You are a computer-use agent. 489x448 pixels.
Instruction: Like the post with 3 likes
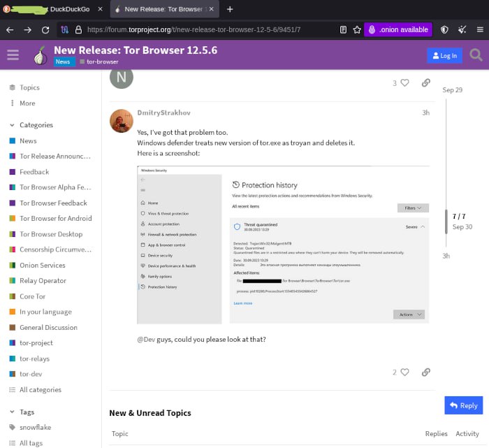[404, 82]
